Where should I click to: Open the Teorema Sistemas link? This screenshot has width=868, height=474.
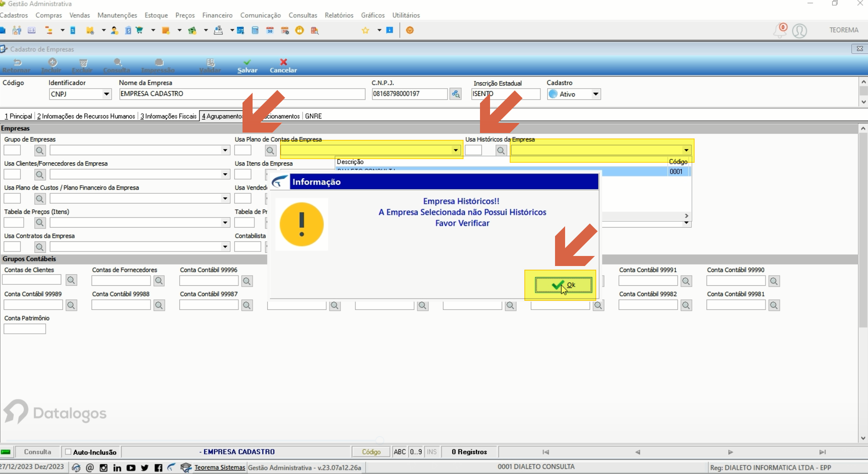(220, 467)
